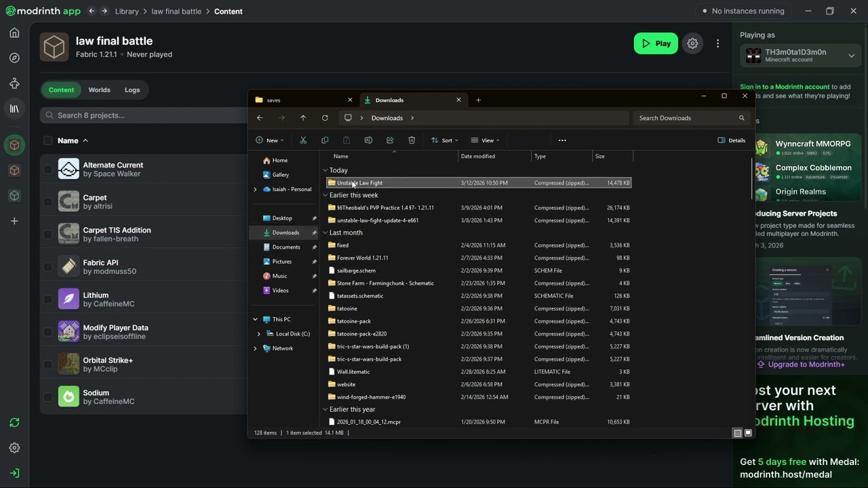Collapse the This PC tree node
Screen dimensions: 868x488
[x=256, y=319]
